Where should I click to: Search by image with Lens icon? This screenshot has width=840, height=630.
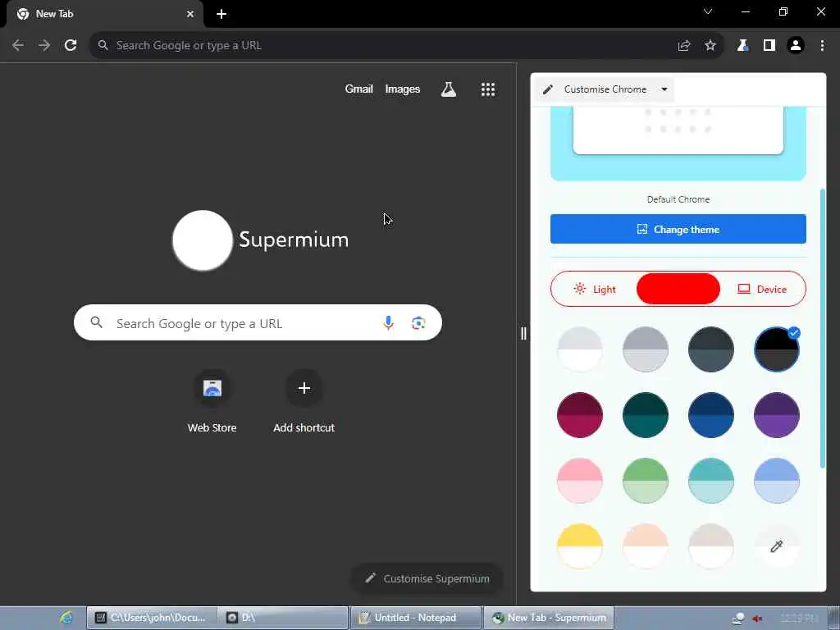coord(418,322)
